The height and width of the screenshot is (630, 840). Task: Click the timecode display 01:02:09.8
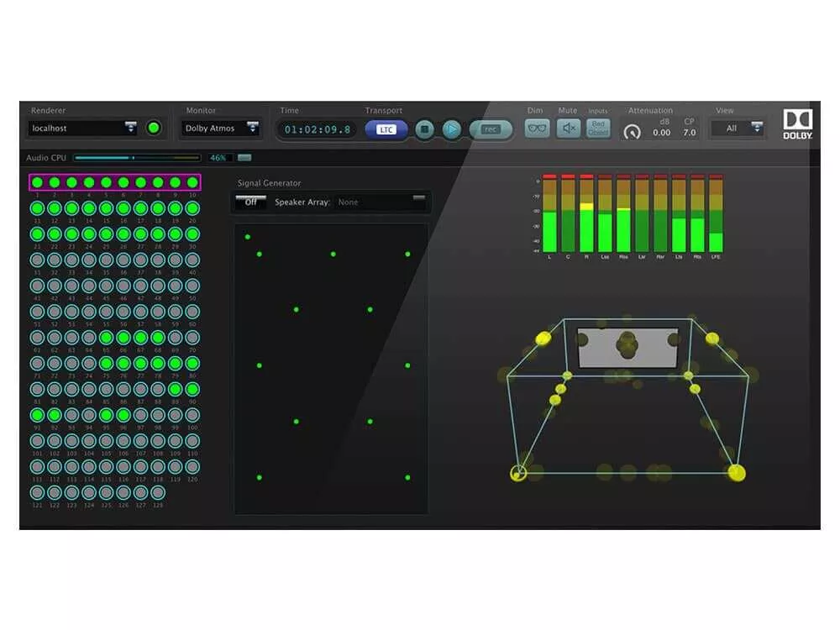318,129
